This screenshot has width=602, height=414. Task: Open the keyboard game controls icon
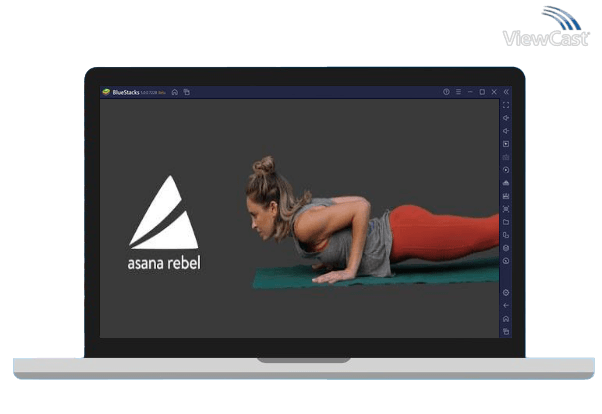tap(506, 157)
